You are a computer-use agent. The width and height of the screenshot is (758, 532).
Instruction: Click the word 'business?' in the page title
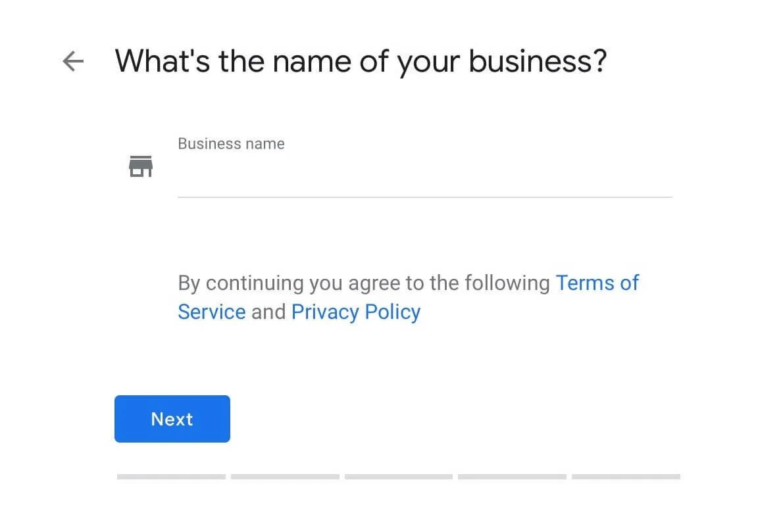(x=537, y=61)
